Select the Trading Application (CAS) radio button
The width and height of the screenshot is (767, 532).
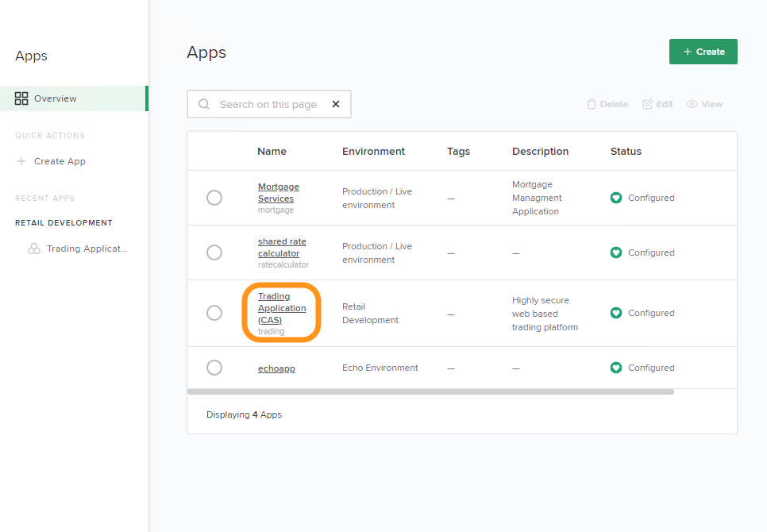click(214, 313)
